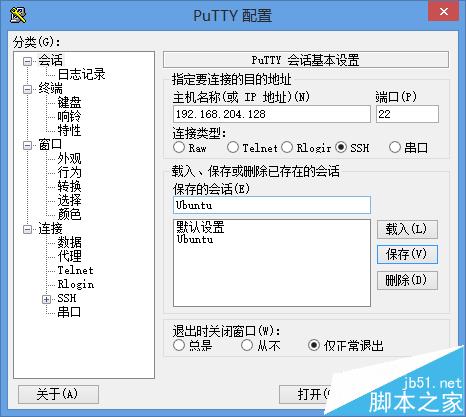Image resolution: width=466 pixels, height=417 pixels.
Task: Close the PuTTY configuration window
Action: click(444, 12)
